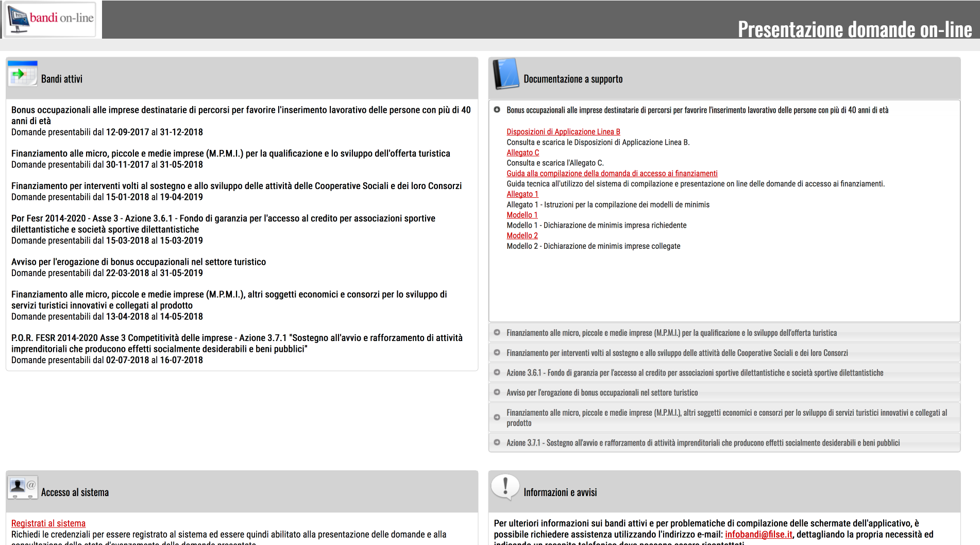The image size is (980, 545).
Task: Open Disposizioni di Applicazione Linea B link
Action: point(563,132)
